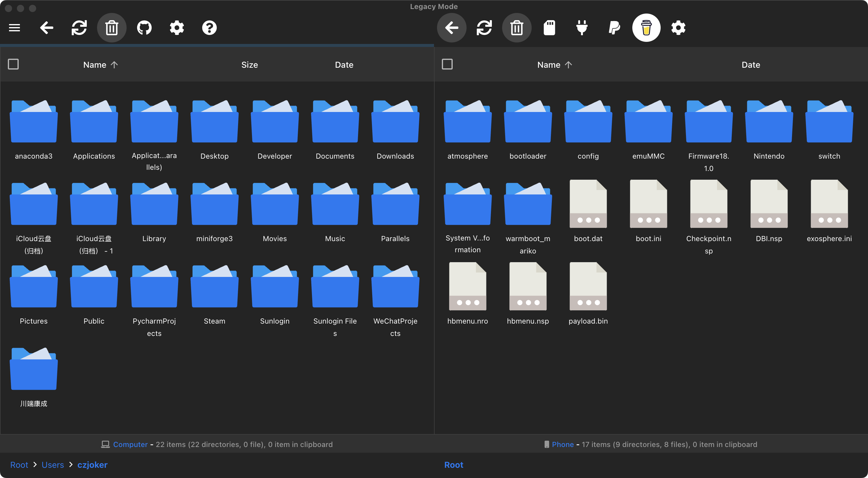
Task: Check select-all box in computer pane
Action: pyautogui.click(x=13, y=64)
